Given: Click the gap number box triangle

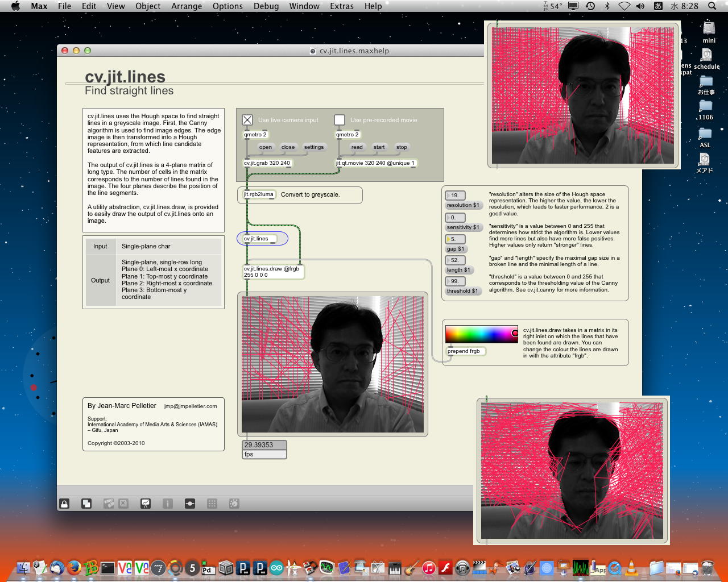Looking at the screenshot, I should [x=448, y=239].
